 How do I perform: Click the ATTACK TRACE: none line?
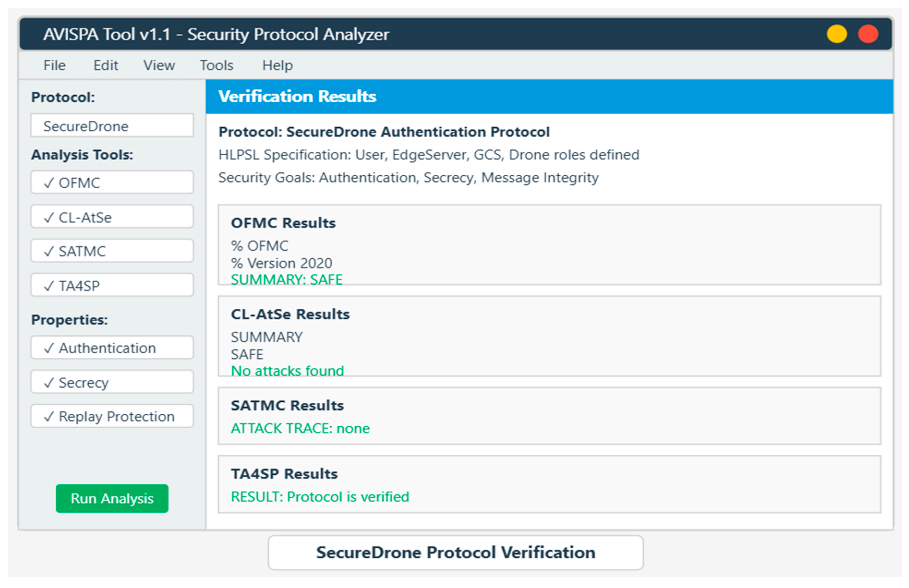click(x=300, y=428)
